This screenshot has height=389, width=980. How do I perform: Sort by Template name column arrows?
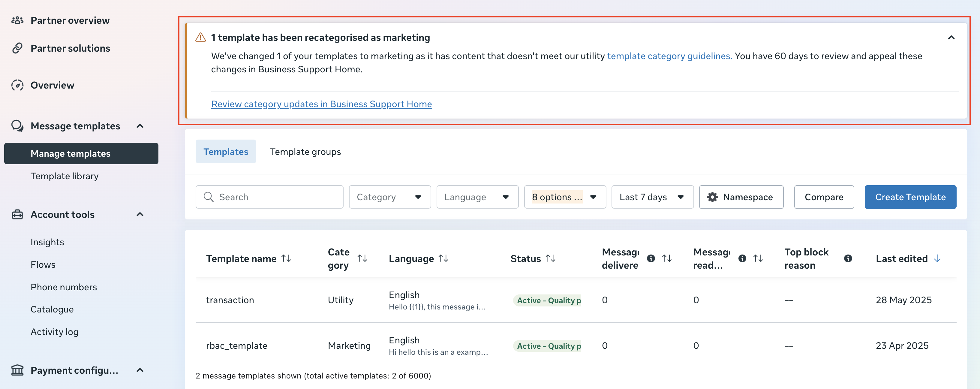coord(286,258)
